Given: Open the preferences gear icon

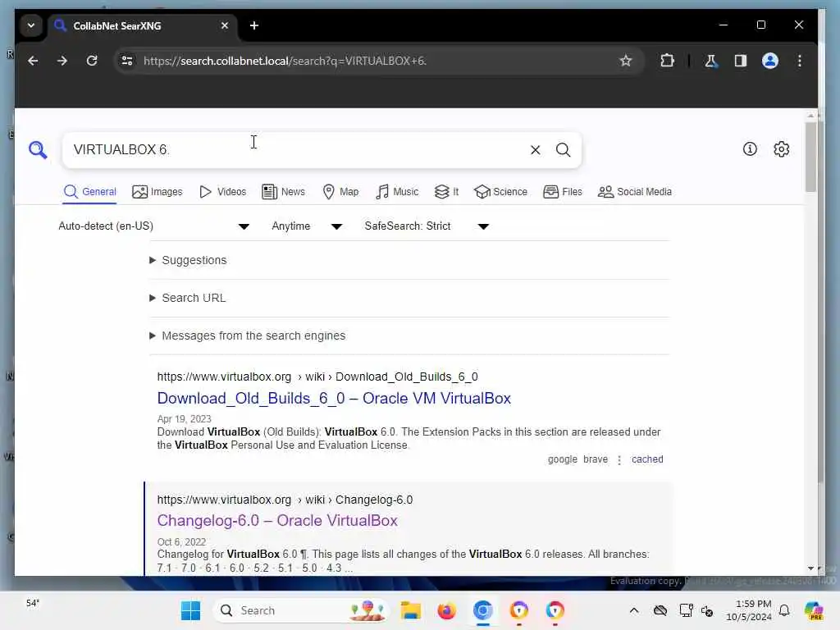Looking at the screenshot, I should 782,149.
